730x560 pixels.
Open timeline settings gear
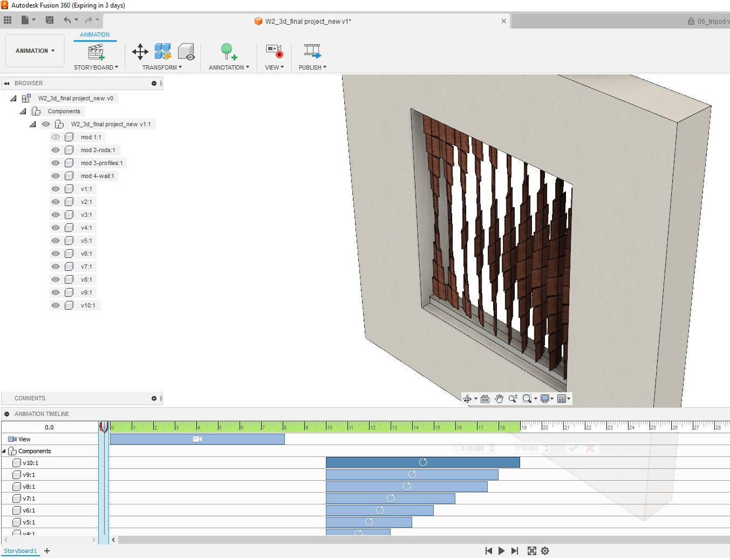[x=545, y=551]
